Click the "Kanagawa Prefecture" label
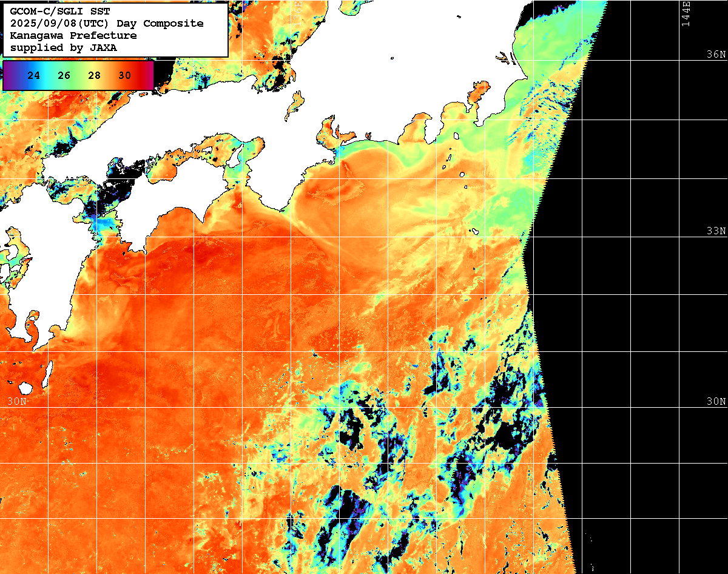 (73, 36)
